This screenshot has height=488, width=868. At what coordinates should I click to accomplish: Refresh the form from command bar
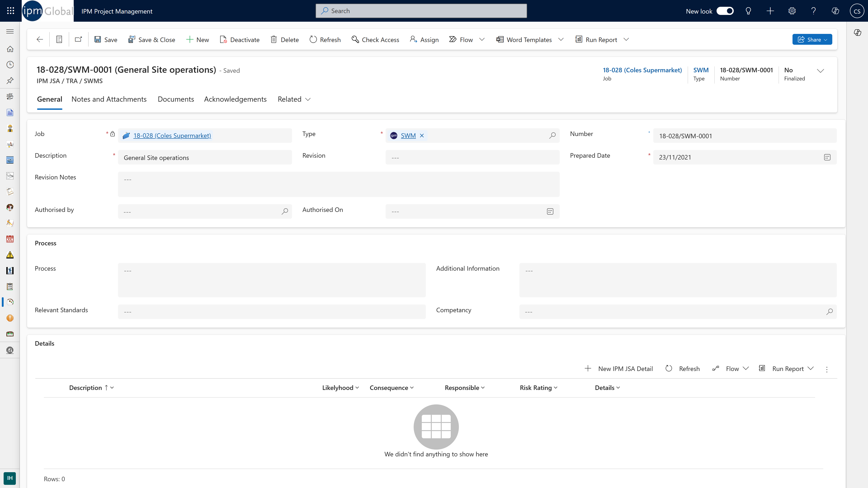click(x=325, y=39)
